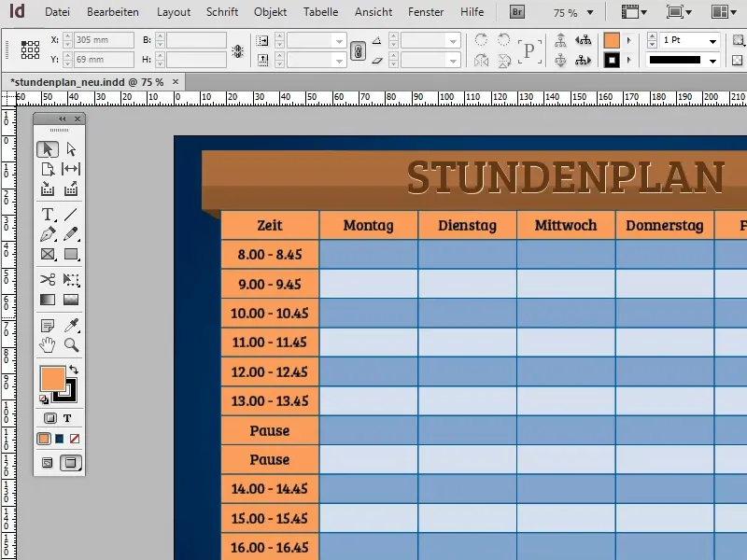Select the Free Transform tool
This screenshot has height=560, width=747.
pyautogui.click(x=71, y=279)
